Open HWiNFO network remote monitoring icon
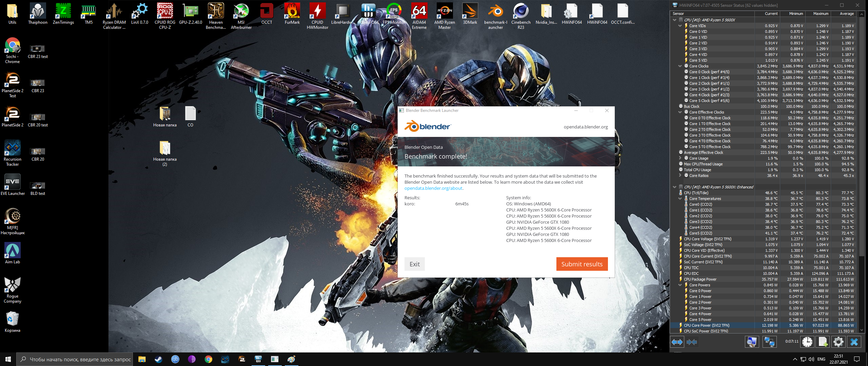Screen dimensions: 868x366 (769, 342)
